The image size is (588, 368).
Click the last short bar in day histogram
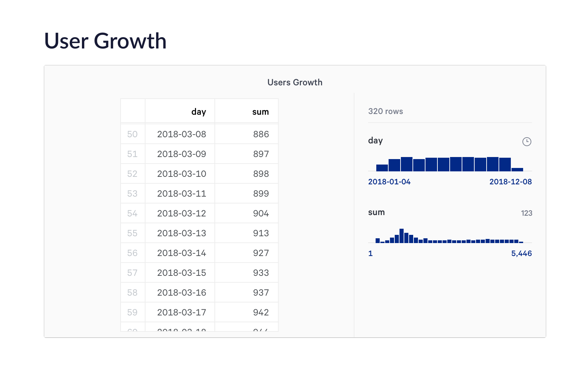(517, 169)
